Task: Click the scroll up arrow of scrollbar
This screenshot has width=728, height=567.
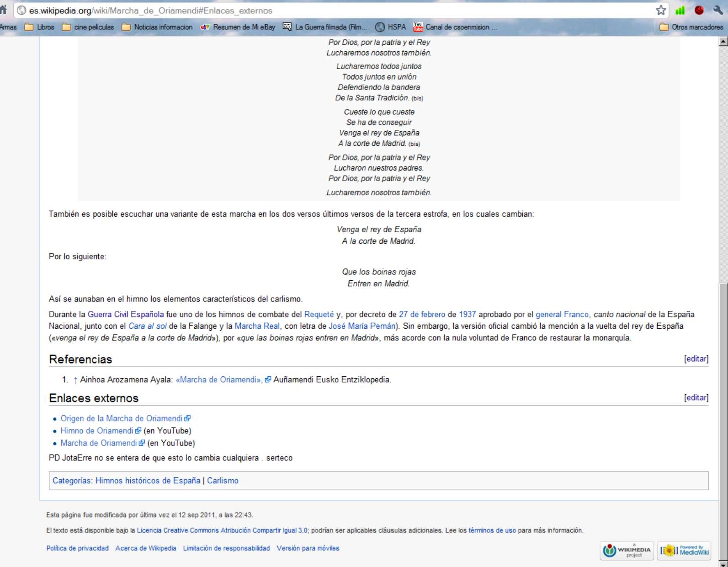Action: click(x=723, y=42)
